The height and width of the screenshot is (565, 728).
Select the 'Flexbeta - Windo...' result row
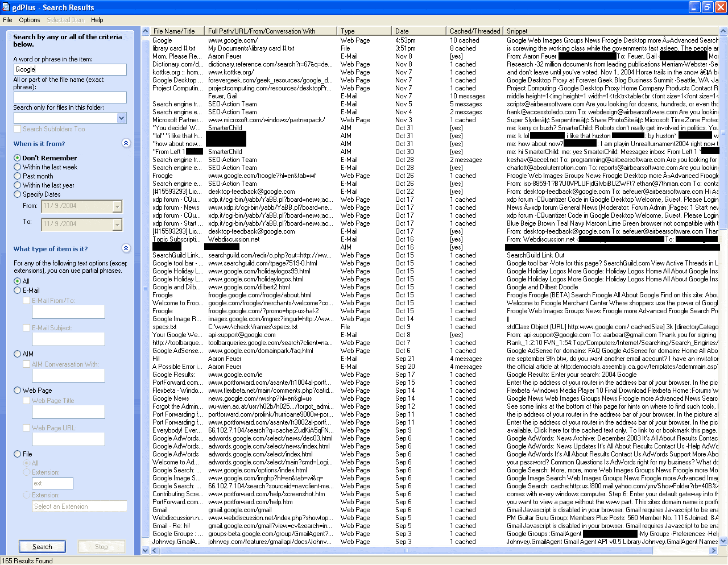coord(435,390)
